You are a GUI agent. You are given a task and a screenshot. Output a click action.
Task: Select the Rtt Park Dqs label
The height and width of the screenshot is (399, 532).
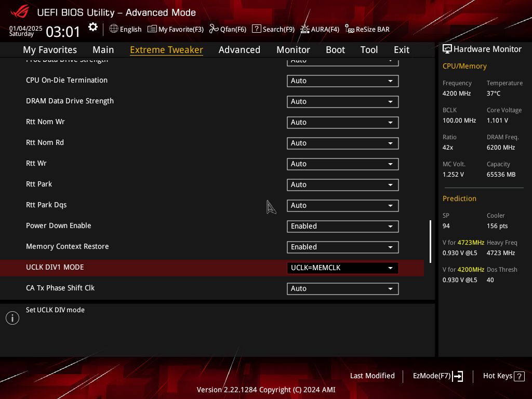46,205
